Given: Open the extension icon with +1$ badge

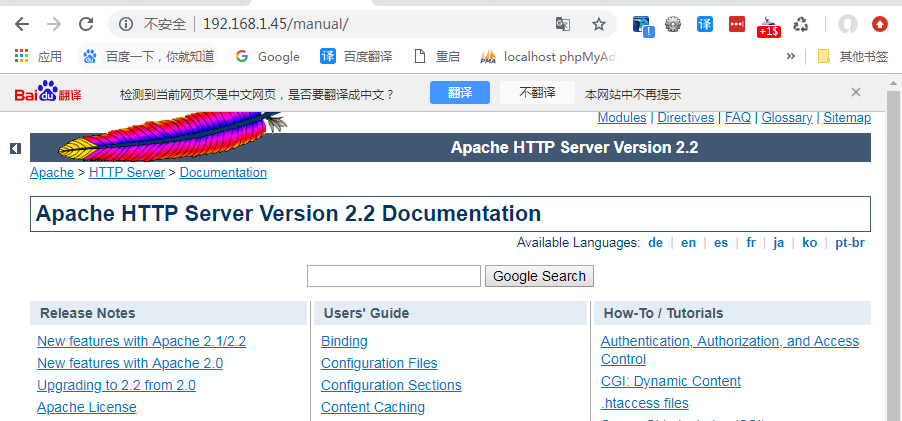Looking at the screenshot, I should coord(769,26).
